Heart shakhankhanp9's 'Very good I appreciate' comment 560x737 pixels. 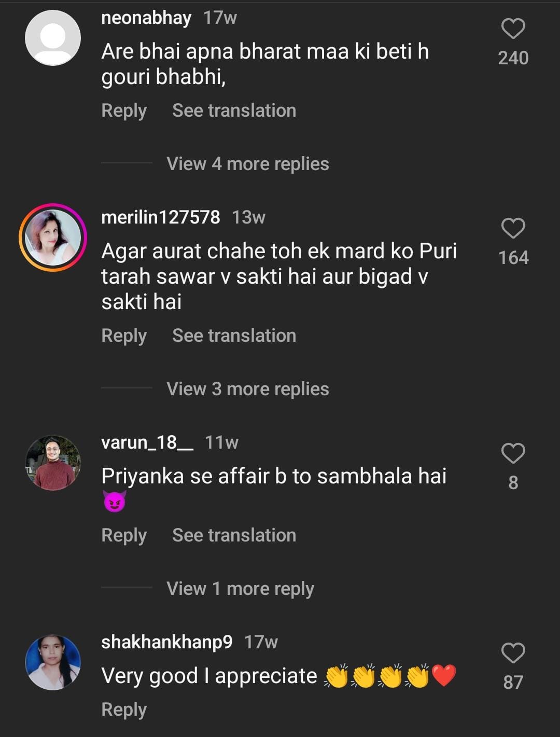pyautogui.click(x=513, y=653)
